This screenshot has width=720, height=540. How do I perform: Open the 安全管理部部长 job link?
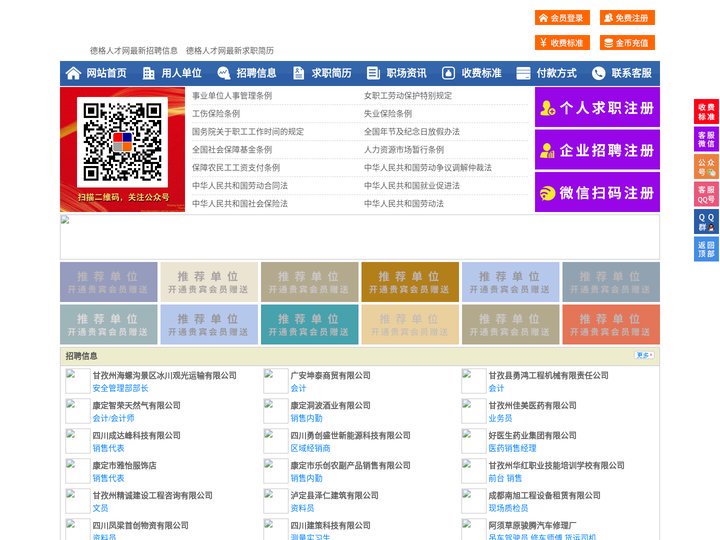[120, 388]
